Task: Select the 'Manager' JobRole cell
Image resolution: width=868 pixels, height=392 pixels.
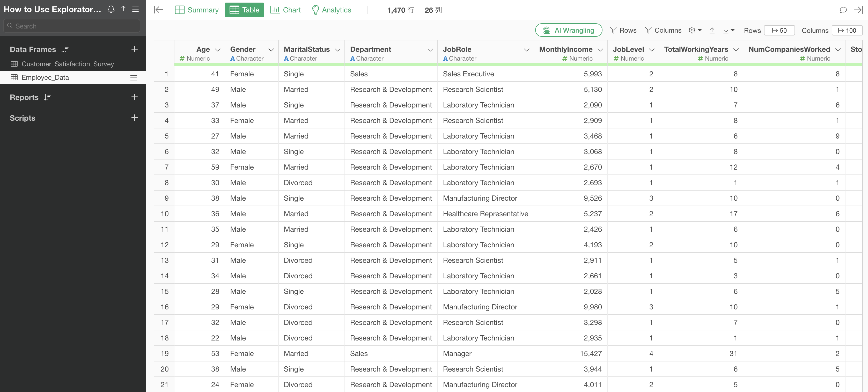Action: [x=486, y=354]
